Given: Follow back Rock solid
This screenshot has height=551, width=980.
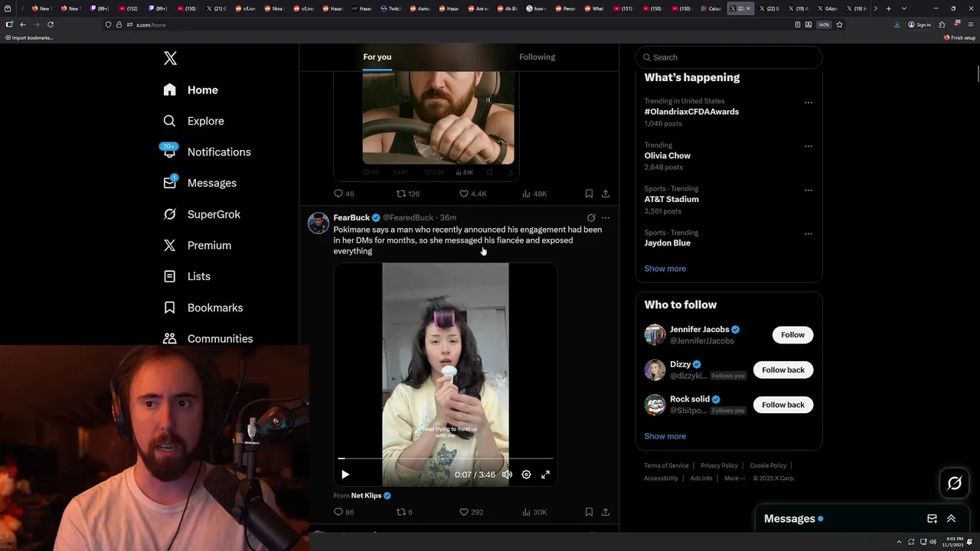Looking at the screenshot, I should [x=783, y=404].
